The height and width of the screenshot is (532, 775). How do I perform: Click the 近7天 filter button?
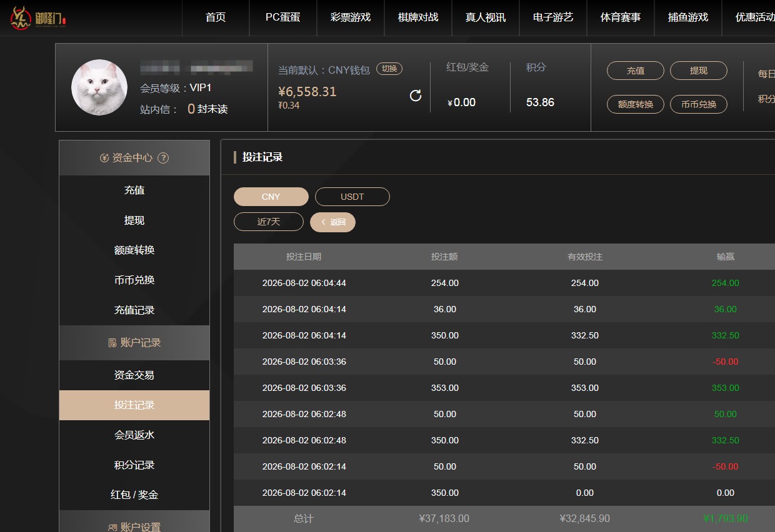point(269,222)
